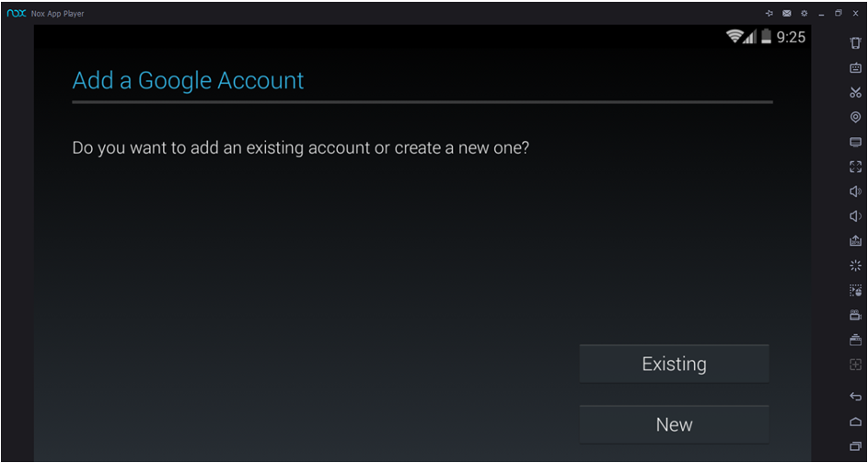Select the scissors screenshot tool

click(x=855, y=92)
